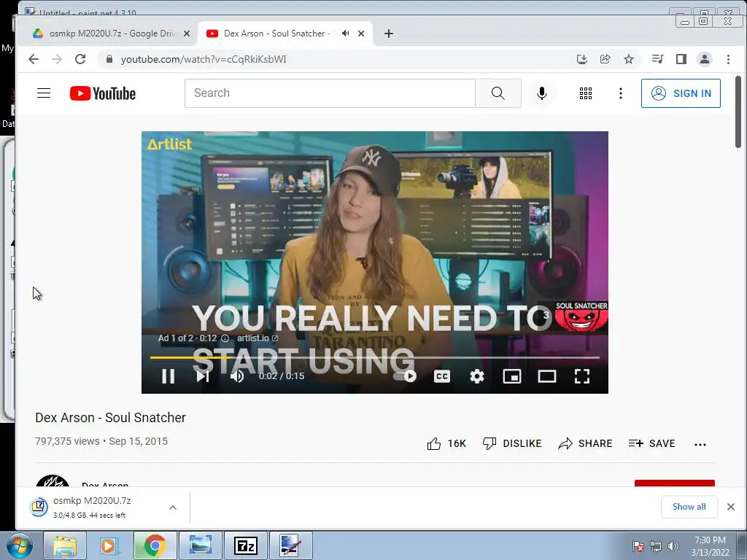Open paint.net from the taskbar
The image size is (747, 560).
pos(290,545)
